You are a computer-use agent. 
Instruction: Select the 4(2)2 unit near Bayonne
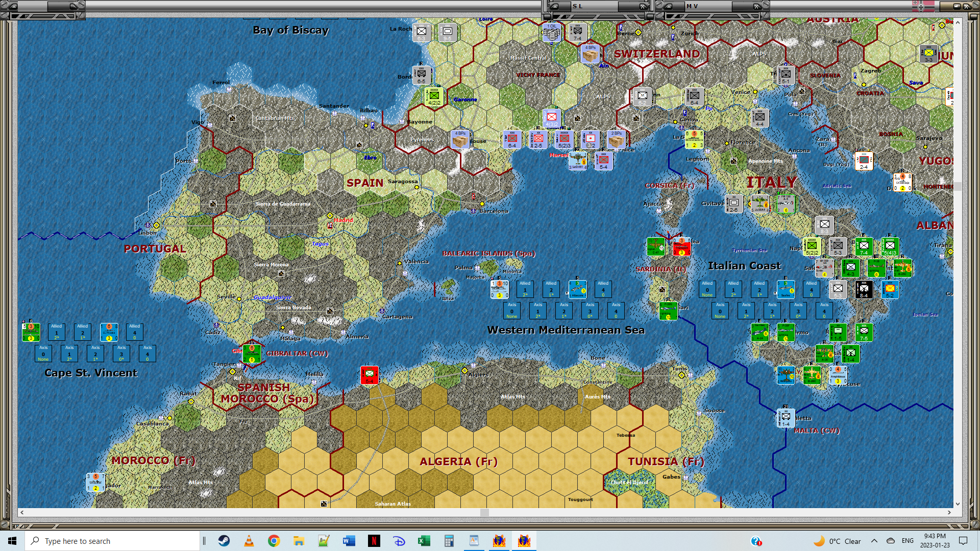pyautogui.click(x=434, y=96)
